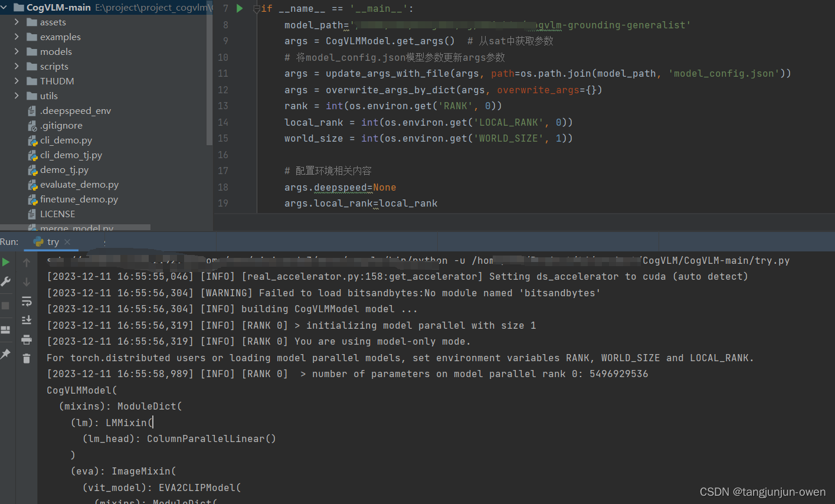Open the LICENSE file
Image resolution: width=835 pixels, height=504 pixels.
pyautogui.click(x=58, y=214)
